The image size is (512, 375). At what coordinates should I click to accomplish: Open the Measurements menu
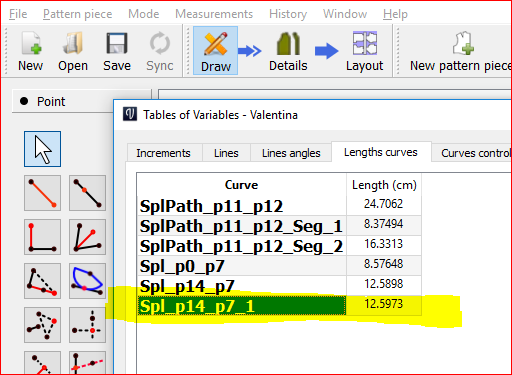(214, 14)
